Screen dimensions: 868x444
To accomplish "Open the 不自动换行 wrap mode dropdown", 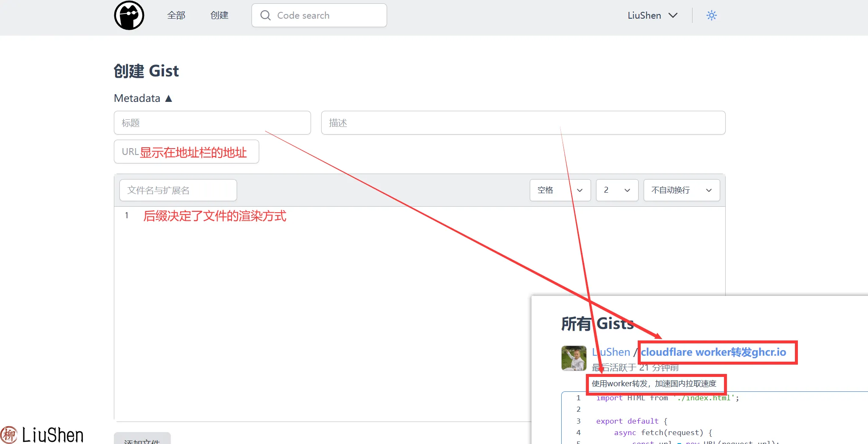I will (x=681, y=191).
